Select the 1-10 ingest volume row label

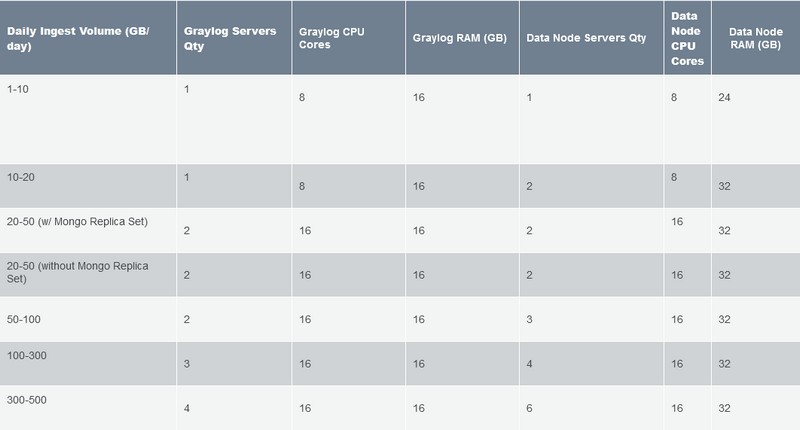pos(20,89)
